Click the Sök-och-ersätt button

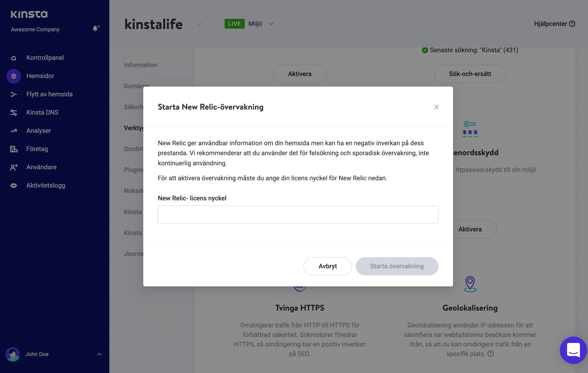click(x=470, y=74)
